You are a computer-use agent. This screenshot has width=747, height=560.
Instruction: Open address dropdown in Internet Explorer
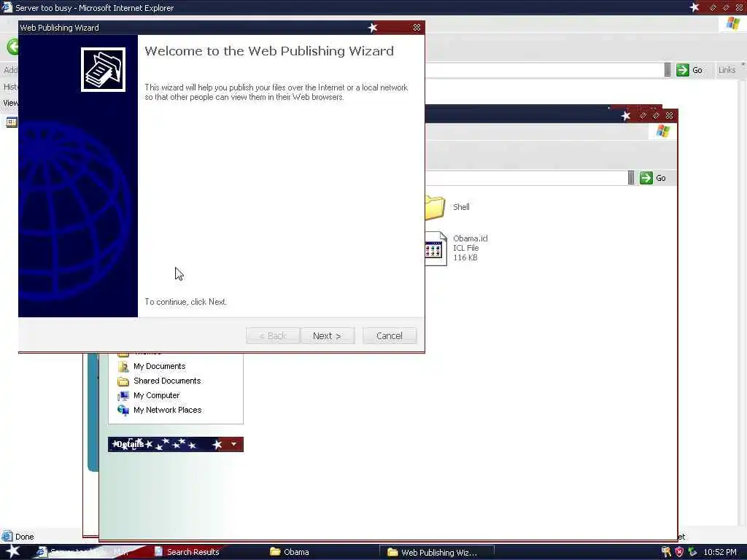click(667, 70)
